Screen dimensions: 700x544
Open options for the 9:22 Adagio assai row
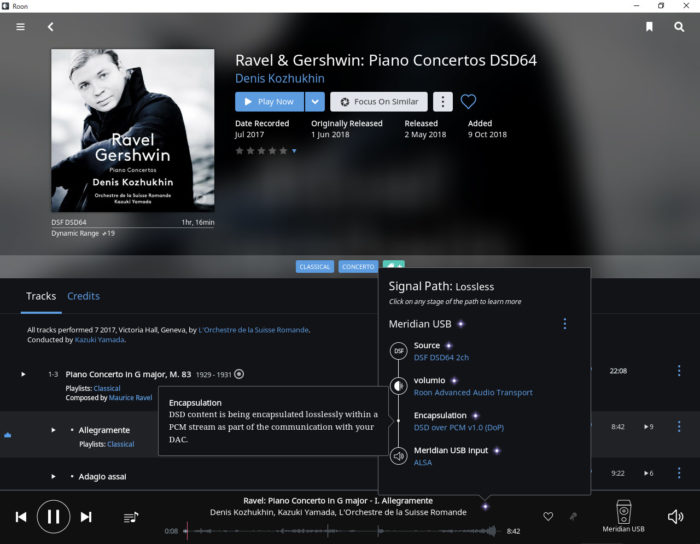679,473
